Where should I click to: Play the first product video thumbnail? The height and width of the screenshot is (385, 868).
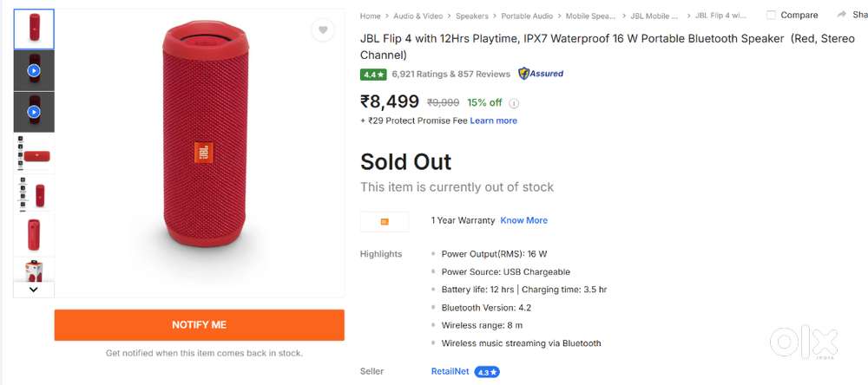(x=34, y=70)
